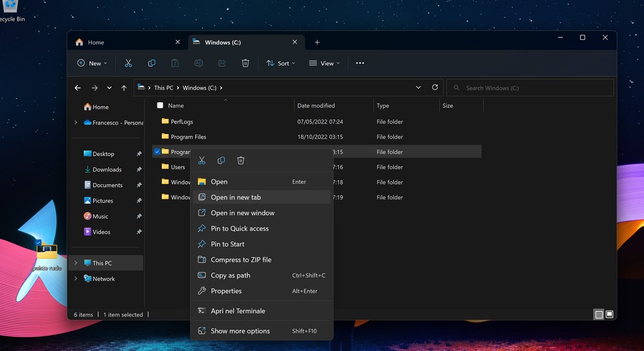Select Open in the context menu
This screenshot has height=351, width=644.
tap(261, 182)
